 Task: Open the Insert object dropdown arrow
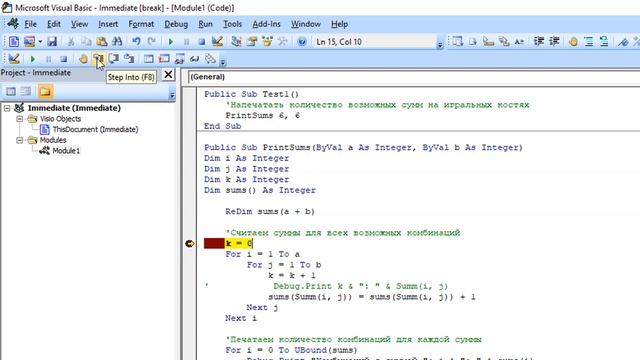tap(40, 42)
